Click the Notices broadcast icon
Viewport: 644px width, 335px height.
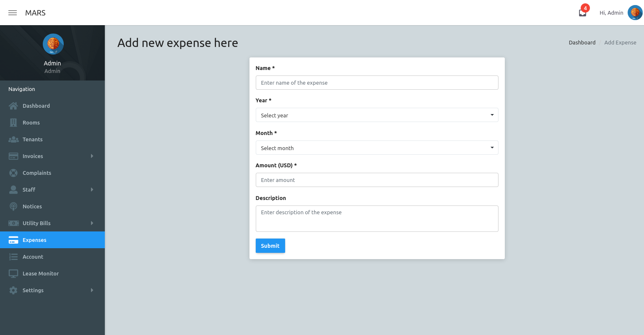(x=13, y=206)
